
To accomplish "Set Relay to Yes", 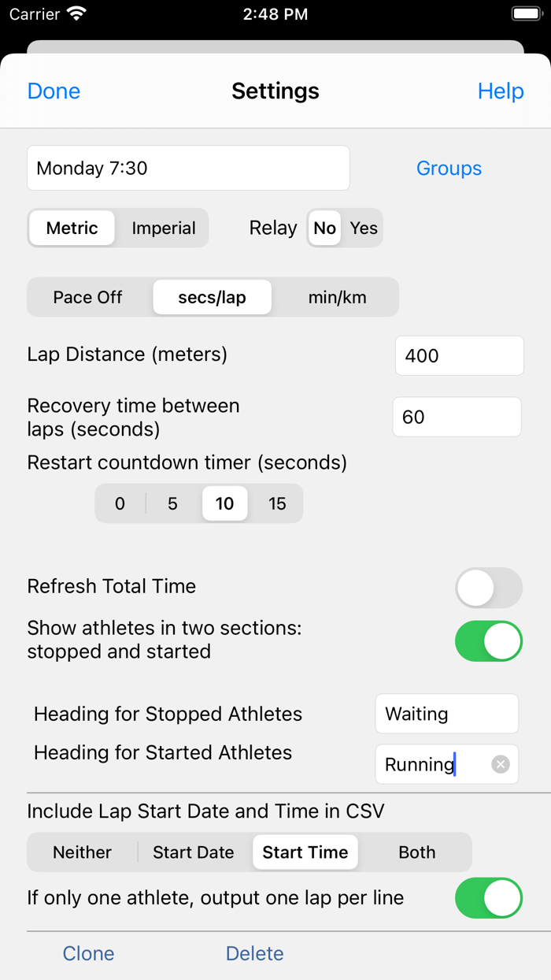I will [364, 228].
